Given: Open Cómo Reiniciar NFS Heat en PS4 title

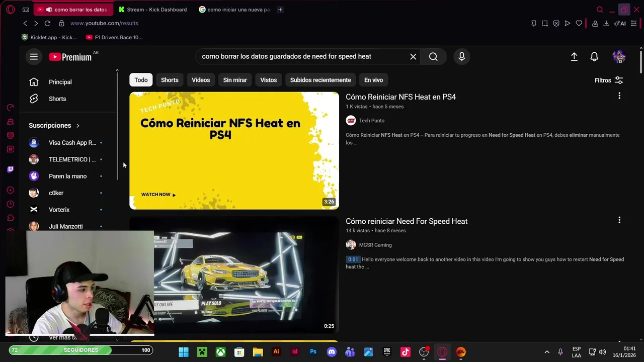Looking at the screenshot, I should (400, 97).
